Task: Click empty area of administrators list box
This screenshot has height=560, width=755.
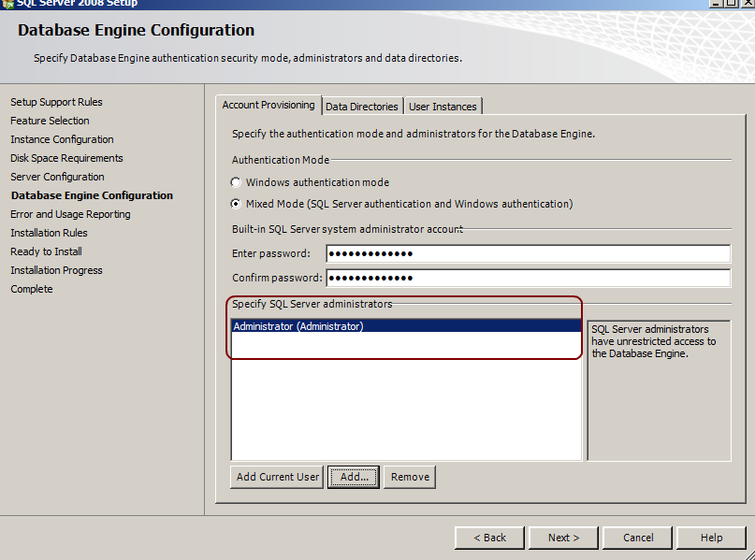Action: pyautogui.click(x=406, y=411)
